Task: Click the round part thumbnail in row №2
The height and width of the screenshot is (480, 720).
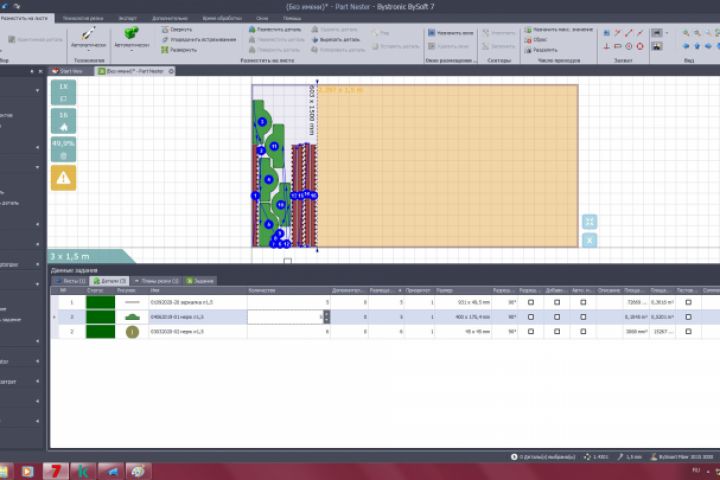Action: coord(132,331)
